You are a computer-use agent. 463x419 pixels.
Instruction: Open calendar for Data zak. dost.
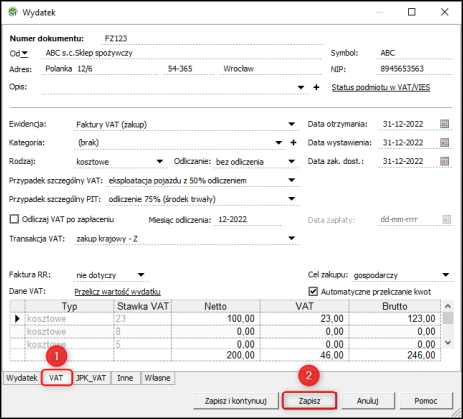click(x=444, y=161)
